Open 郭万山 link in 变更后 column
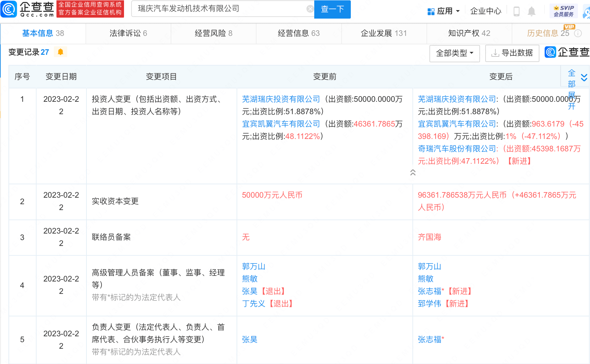The height and width of the screenshot is (364, 590). click(x=429, y=266)
